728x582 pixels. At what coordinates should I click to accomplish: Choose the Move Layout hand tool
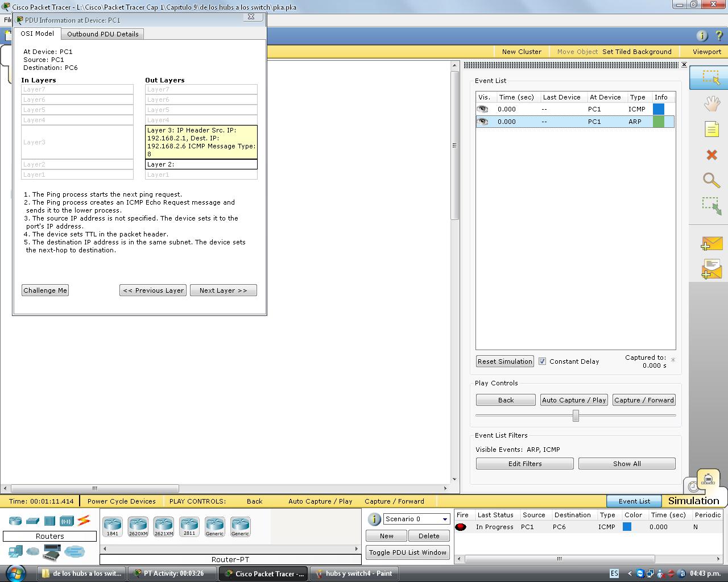pyautogui.click(x=712, y=103)
